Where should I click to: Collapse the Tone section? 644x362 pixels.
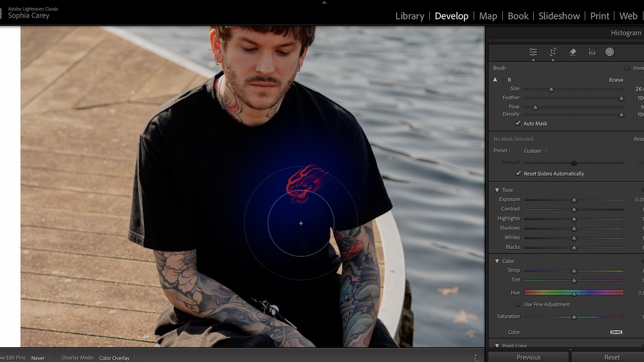click(x=497, y=190)
